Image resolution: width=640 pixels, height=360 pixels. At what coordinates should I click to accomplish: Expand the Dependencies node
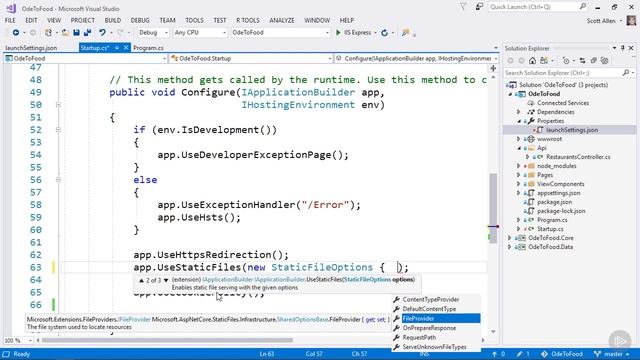point(519,112)
